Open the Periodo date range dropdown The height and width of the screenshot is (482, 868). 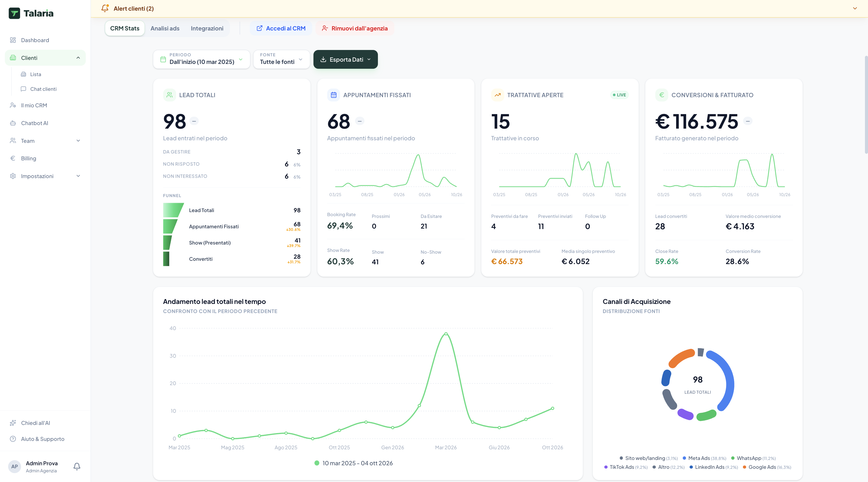202,59
